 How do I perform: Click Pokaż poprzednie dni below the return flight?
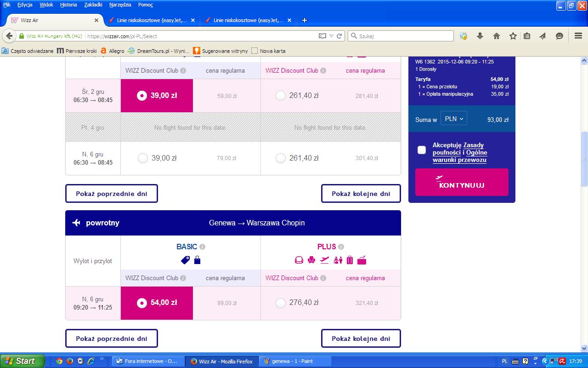[112, 339]
